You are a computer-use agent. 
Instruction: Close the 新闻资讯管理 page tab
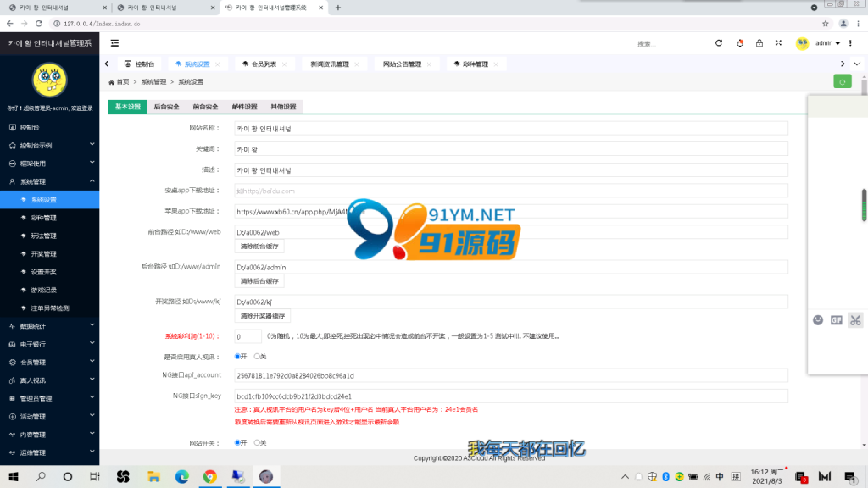(x=357, y=64)
